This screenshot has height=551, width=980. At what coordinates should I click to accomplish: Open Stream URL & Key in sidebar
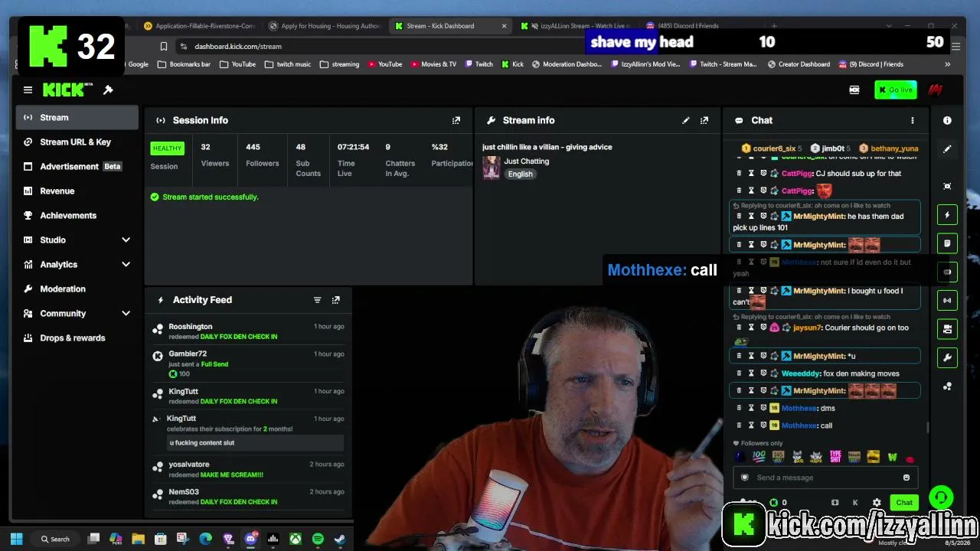(77, 142)
